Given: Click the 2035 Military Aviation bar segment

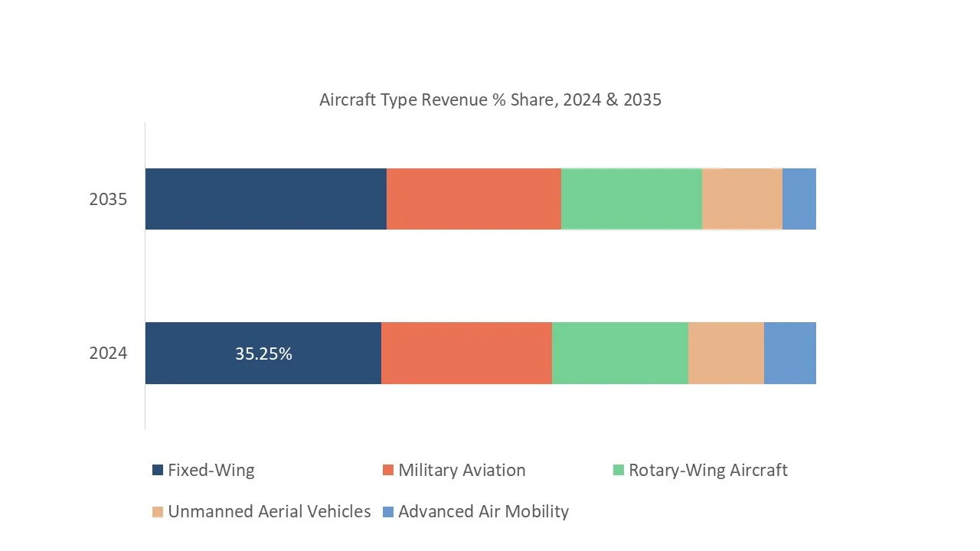Looking at the screenshot, I should (x=473, y=199).
